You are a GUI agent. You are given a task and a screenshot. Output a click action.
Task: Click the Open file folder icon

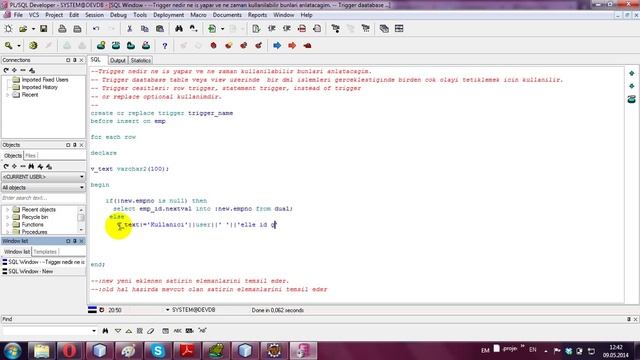coord(23,29)
